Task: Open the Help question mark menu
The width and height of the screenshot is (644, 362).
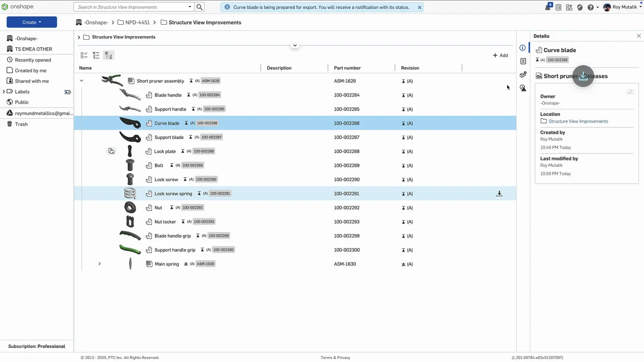Action: coord(591,8)
